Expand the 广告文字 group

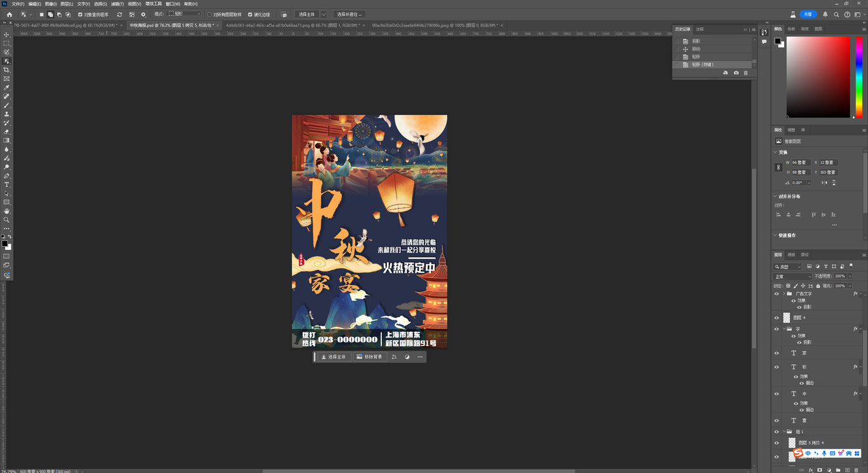[783, 294]
